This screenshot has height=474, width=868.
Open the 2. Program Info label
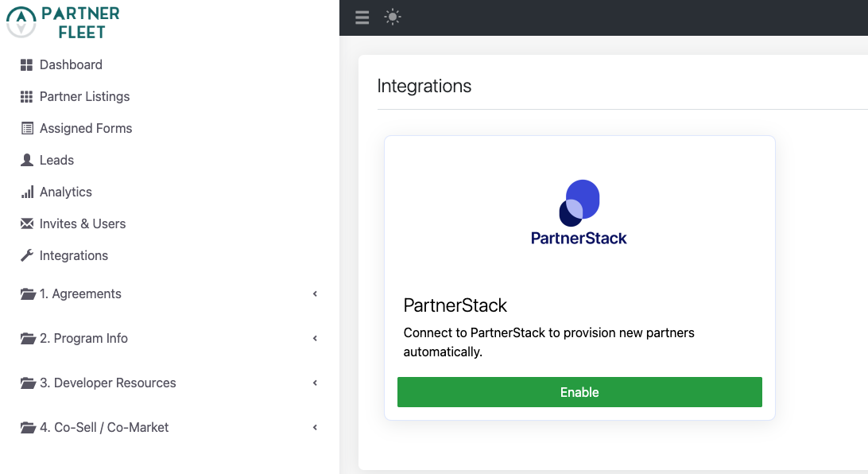(x=83, y=338)
